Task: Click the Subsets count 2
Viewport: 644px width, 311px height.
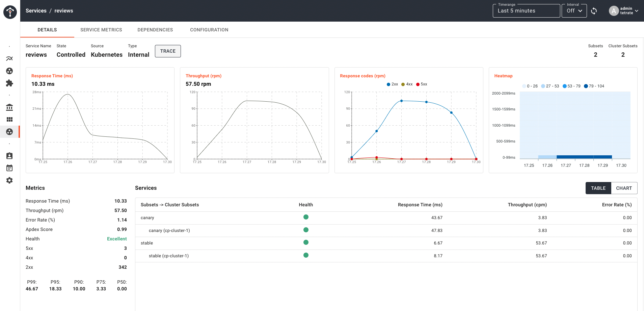Action: click(595, 55)
